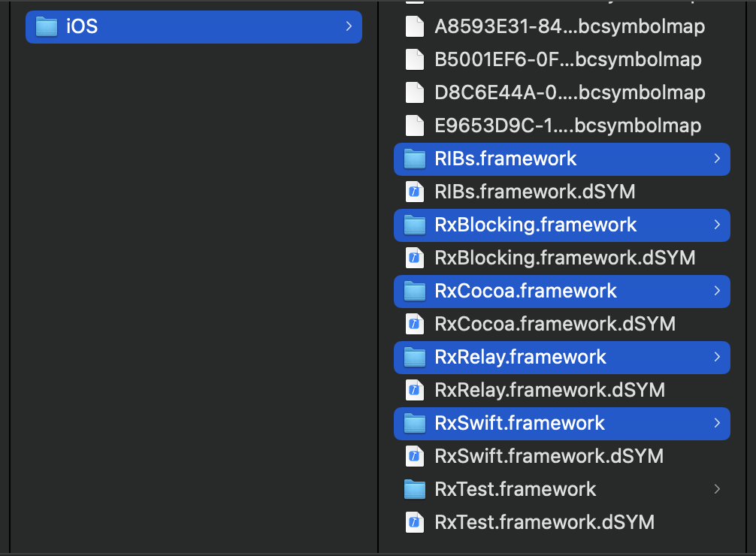
Task: Expand the iOS folder chevron
Action: tap(349, 26)
